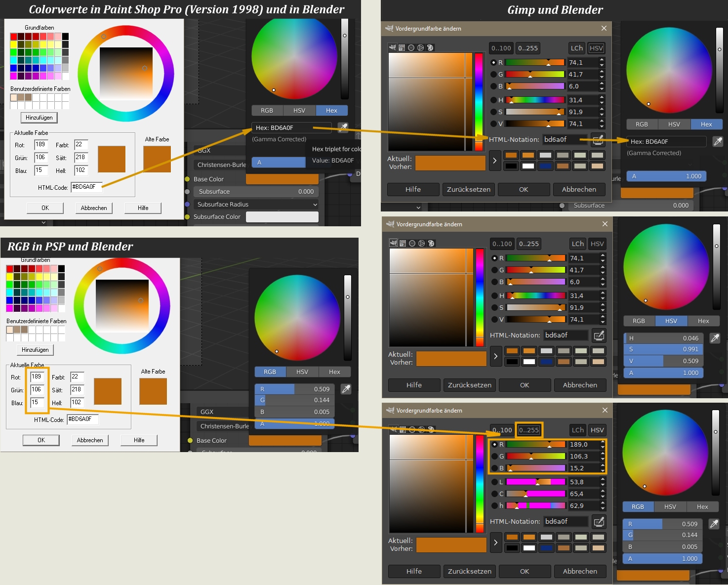This screenshot has width=728, height=585.
Task: Select the S channel radio in middle GIMP dialog
Action: click(x=494, y=307)
